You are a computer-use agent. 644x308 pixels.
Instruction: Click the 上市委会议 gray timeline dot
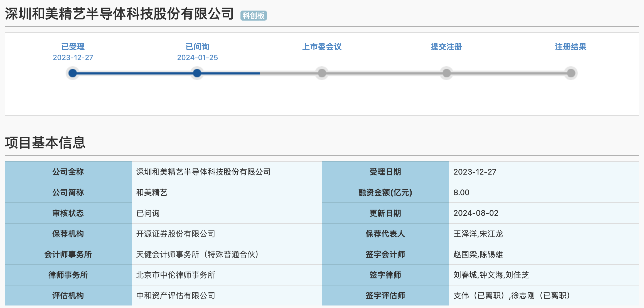coord(322,73)
